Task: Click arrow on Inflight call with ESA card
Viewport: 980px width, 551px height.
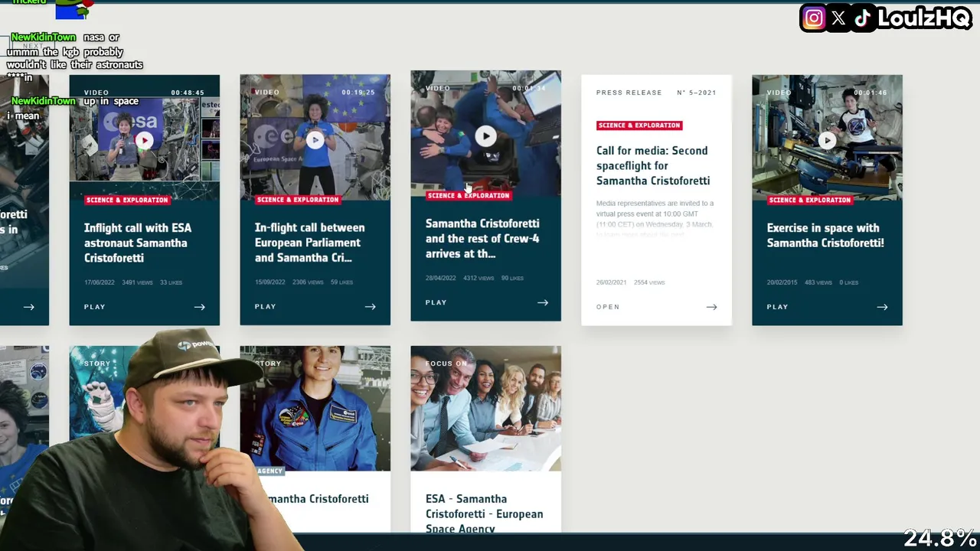Action: tap(199, 307)
